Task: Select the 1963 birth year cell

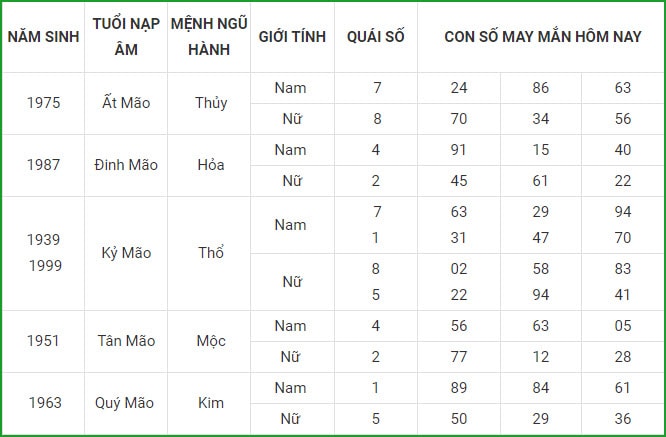Action: [43, 403]
